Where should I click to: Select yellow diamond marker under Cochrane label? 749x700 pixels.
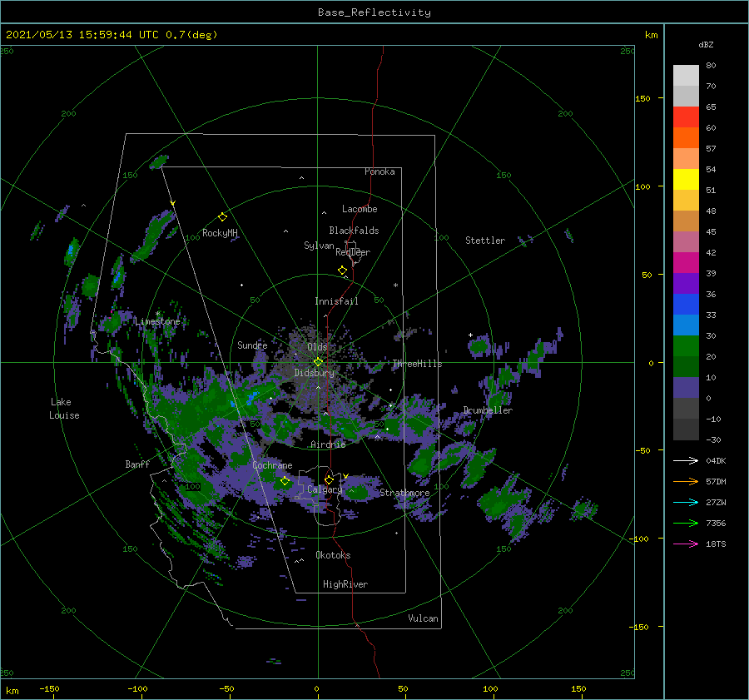coord(285,481)
